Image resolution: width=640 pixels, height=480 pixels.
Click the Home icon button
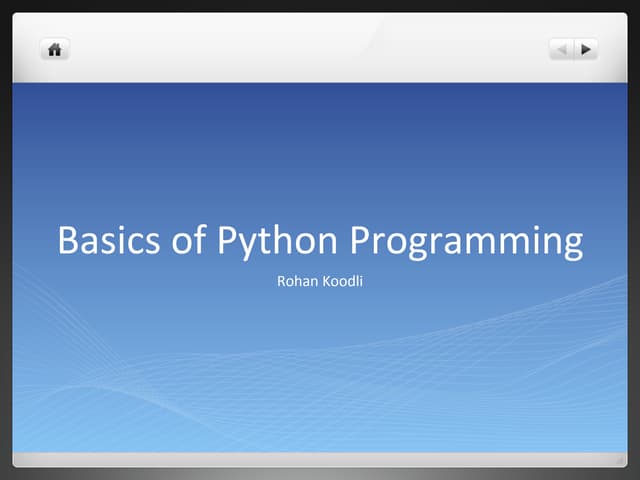54,49
